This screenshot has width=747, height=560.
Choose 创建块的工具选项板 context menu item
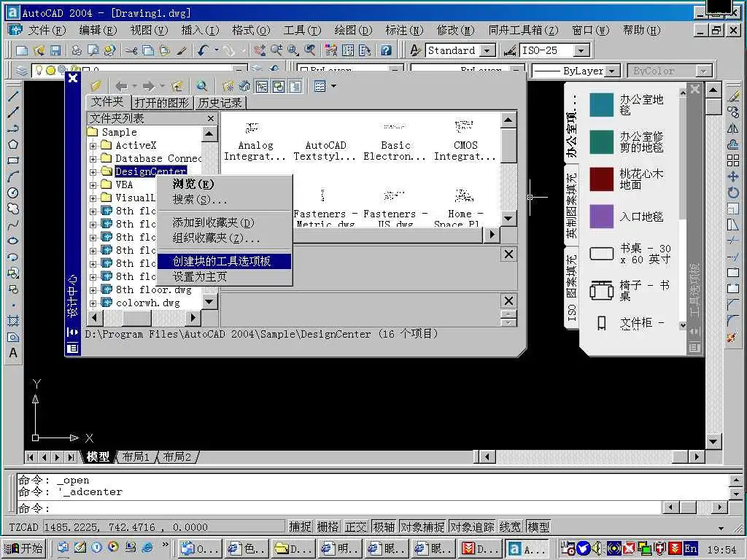click(225, 261)
